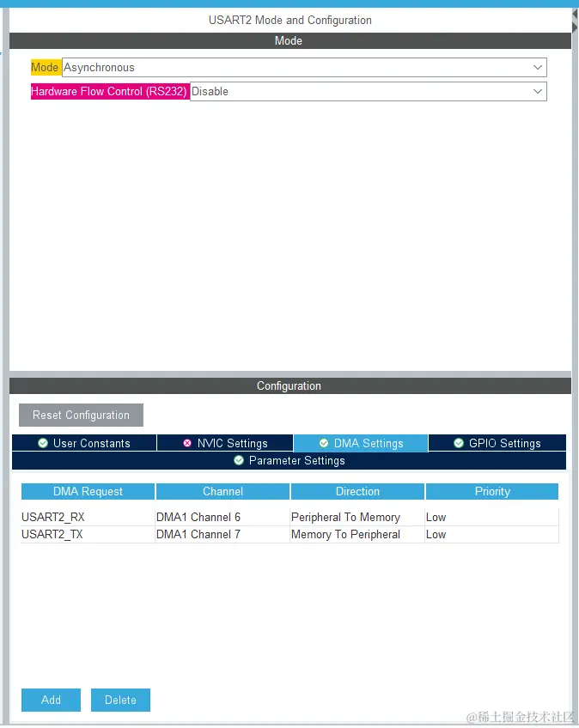Viewport: 579px width, 728px height.
Task: Click the DMA Request column header
Action: (x=88, y=491)
